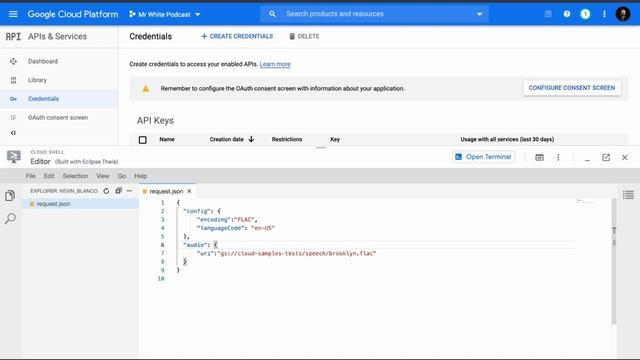Collapse the sidebar with the chevron icon
Screen dimensions: 640x360
coord(13,133)
